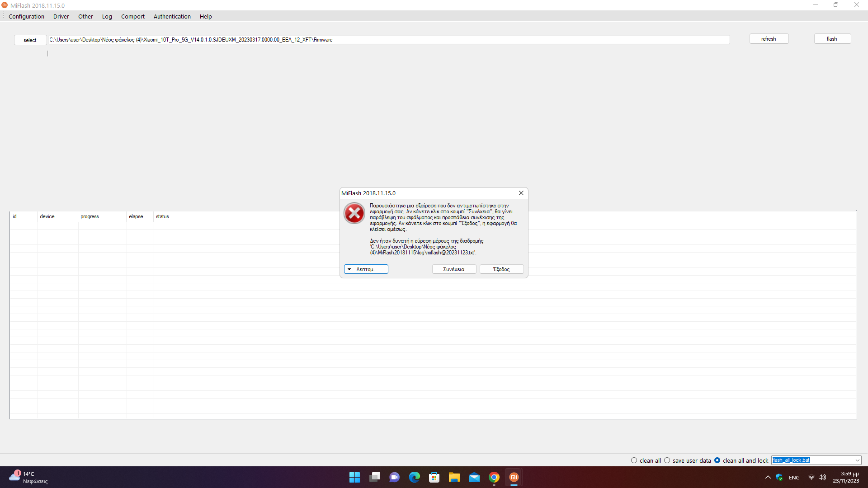Click Συνέχεια to continue

click(x=453, y=269)
